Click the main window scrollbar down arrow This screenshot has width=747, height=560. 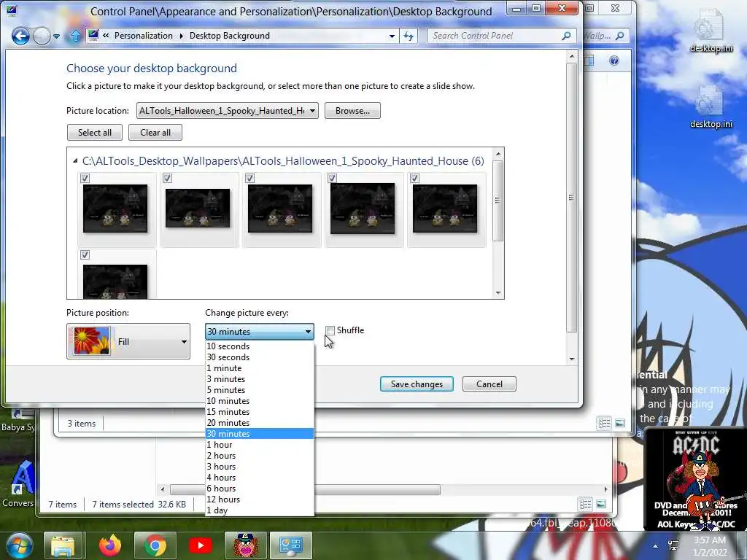click(x=572, y=359)
